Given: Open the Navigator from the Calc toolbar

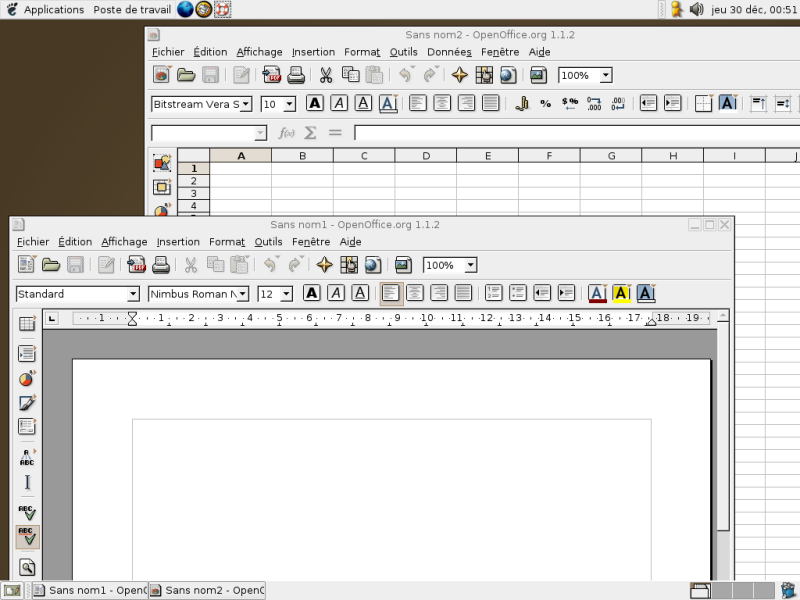Looking at the screenshot, I should pos(460,75).
